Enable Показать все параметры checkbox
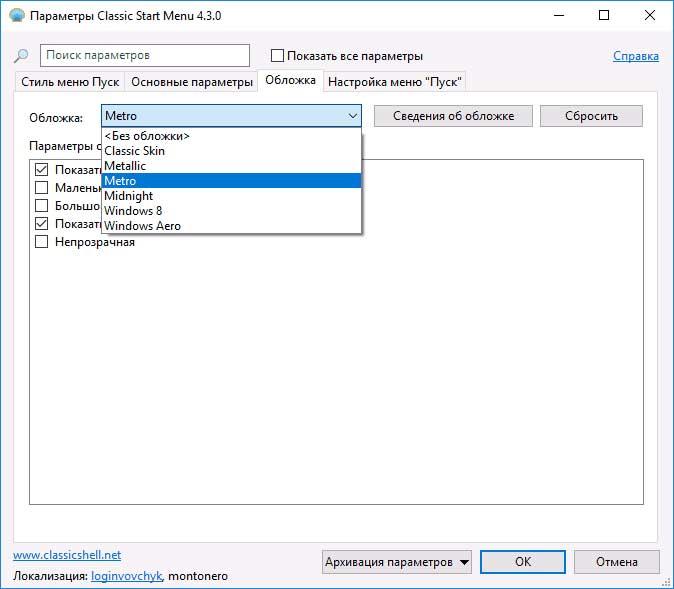 [x=277, y=56]
